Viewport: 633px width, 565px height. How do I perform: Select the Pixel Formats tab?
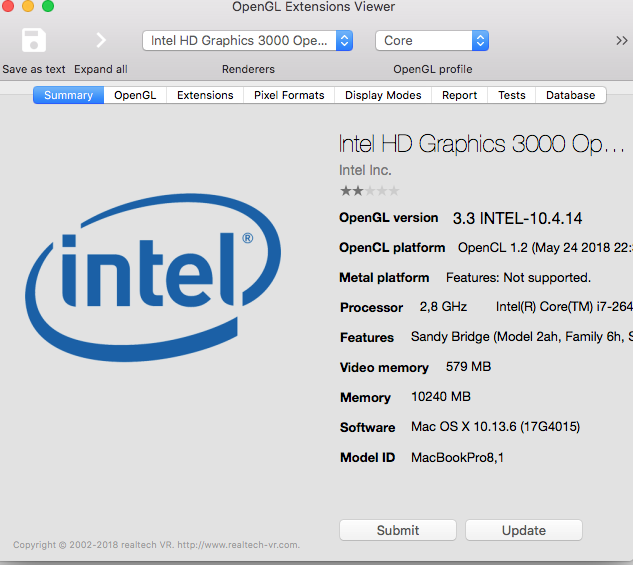point(289,95)
